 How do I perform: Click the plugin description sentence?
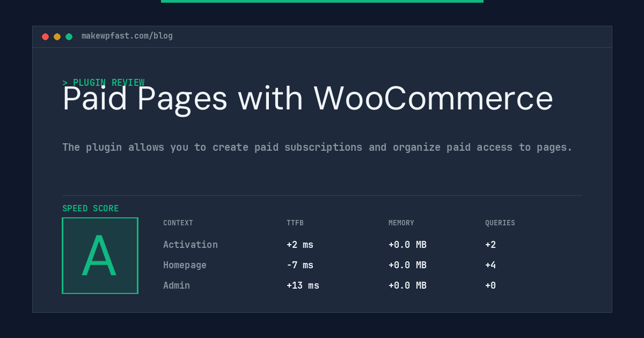pos(317,147)
